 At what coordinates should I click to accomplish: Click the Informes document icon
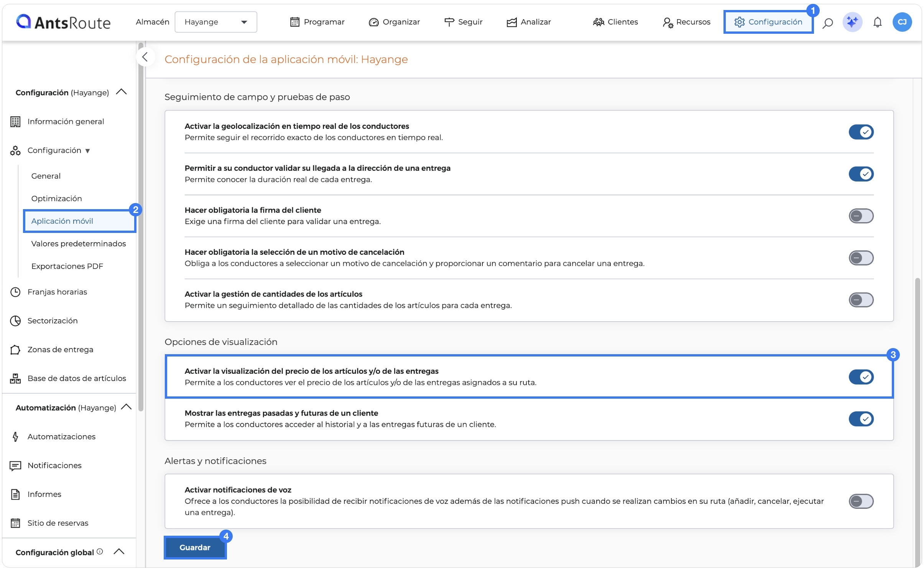pyautogui.click(x=15, y=494)
